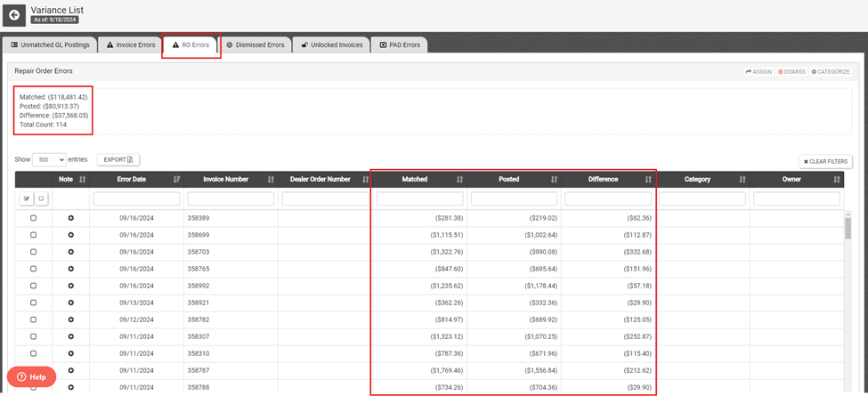This screenshot has height=396, width=868.
Task: Click the Matched filter field
Action: tap(419, 198)
